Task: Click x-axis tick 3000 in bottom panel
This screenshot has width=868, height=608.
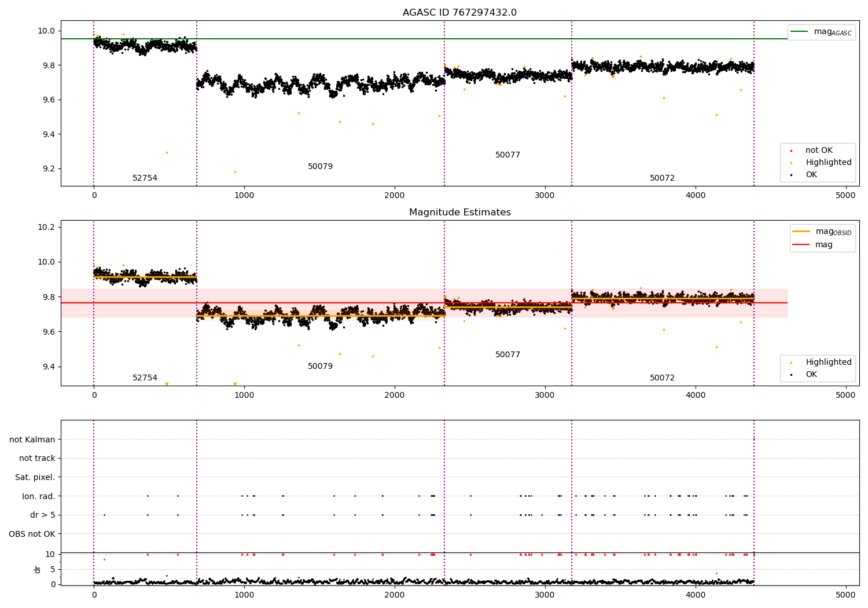Action: click(545, 595)
